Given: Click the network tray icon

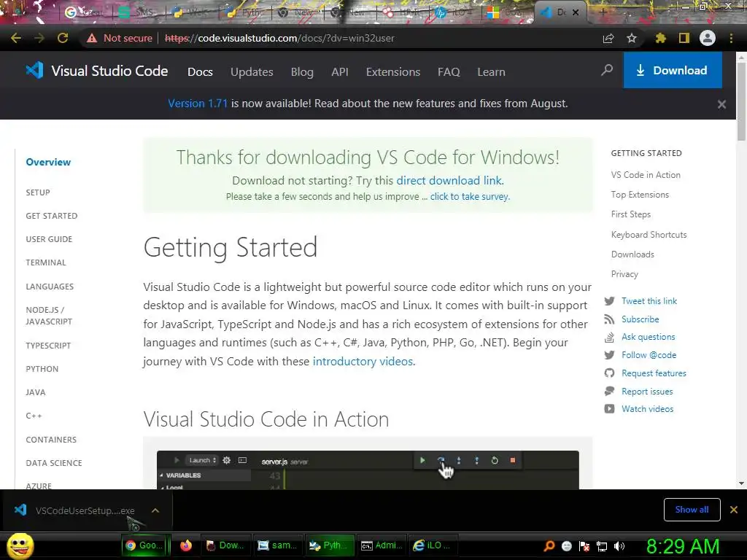Looking at the screenshot, I should click(x=602, y=546).
